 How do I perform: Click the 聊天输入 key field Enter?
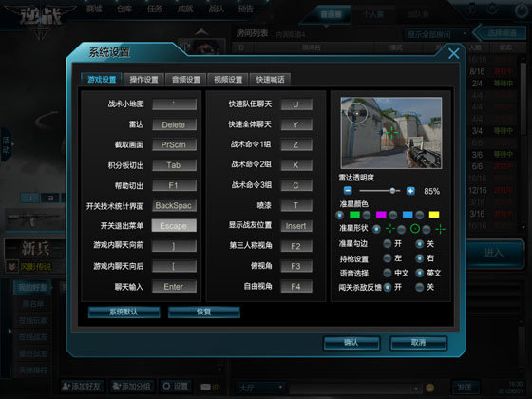coord(174,287)
